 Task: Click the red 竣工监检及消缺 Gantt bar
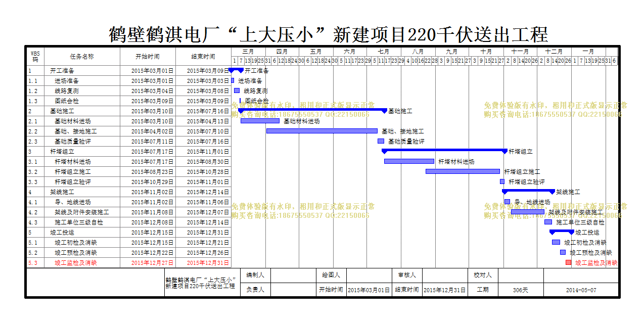pos(569,262)
